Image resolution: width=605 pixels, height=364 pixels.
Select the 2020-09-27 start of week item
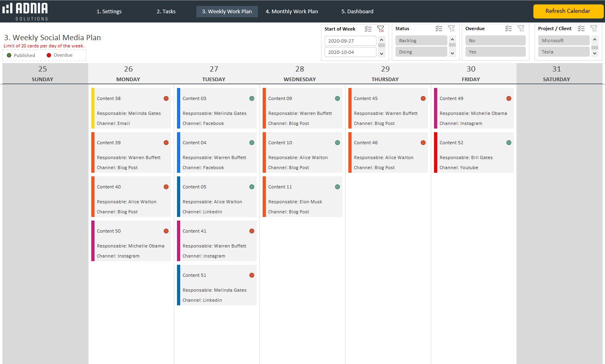[350, 41]
